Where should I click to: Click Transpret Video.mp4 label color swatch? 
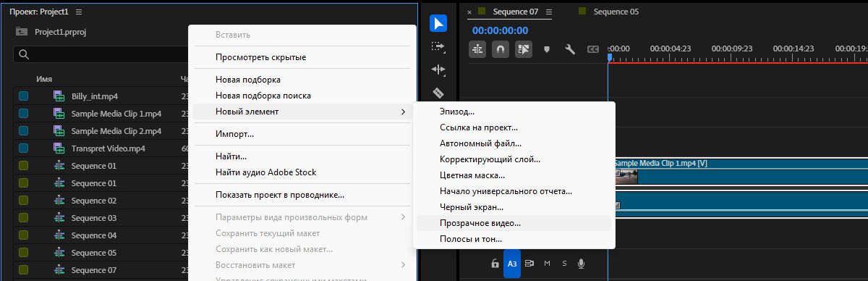click(23, 148)
